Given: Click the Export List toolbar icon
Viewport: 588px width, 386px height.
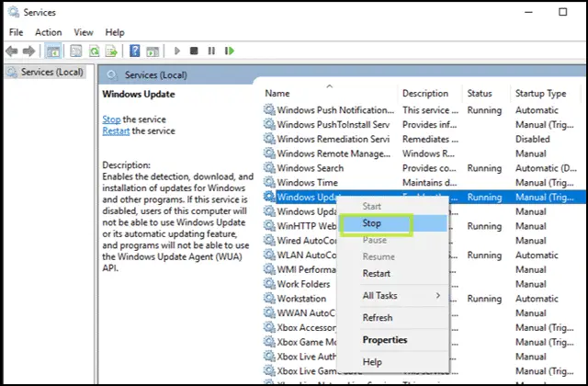Looking at the screenshot, I should (x=111, y=51).
